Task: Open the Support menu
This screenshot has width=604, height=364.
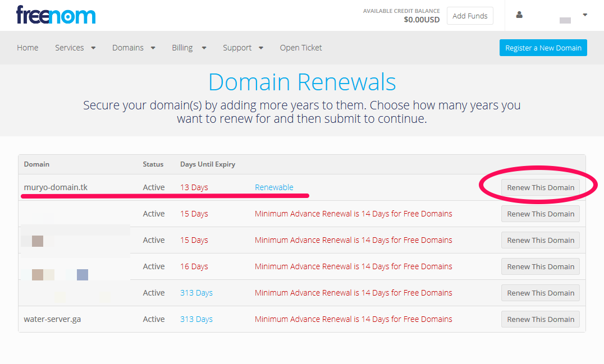Action: point(242,48)
